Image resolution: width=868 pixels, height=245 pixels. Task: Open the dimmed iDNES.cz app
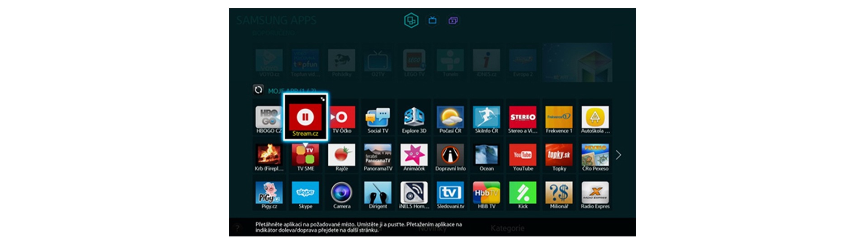486,63
